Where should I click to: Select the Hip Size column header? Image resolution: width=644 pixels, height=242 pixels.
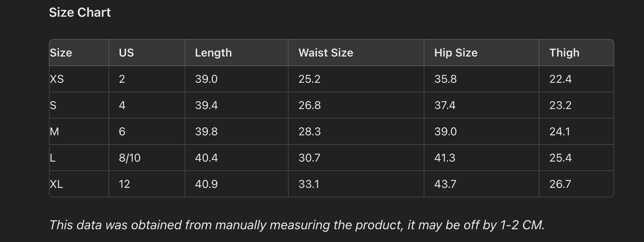(455, 53)
